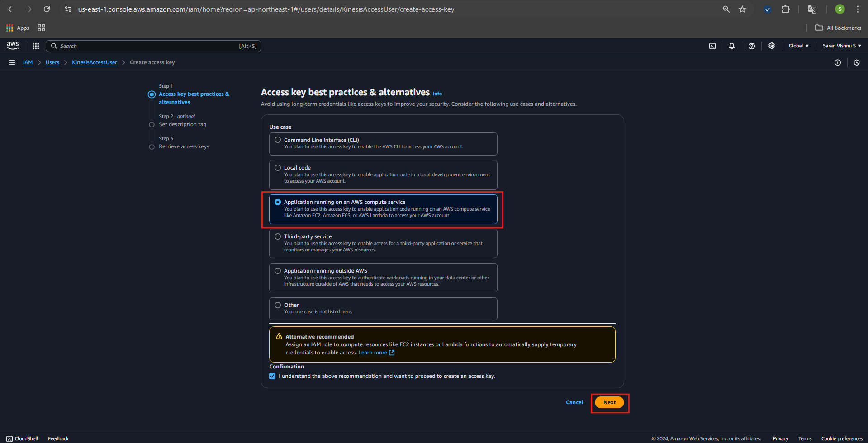Open AWS CloudShell icon in top navigation
868x443 pixels.
[712, 46]
